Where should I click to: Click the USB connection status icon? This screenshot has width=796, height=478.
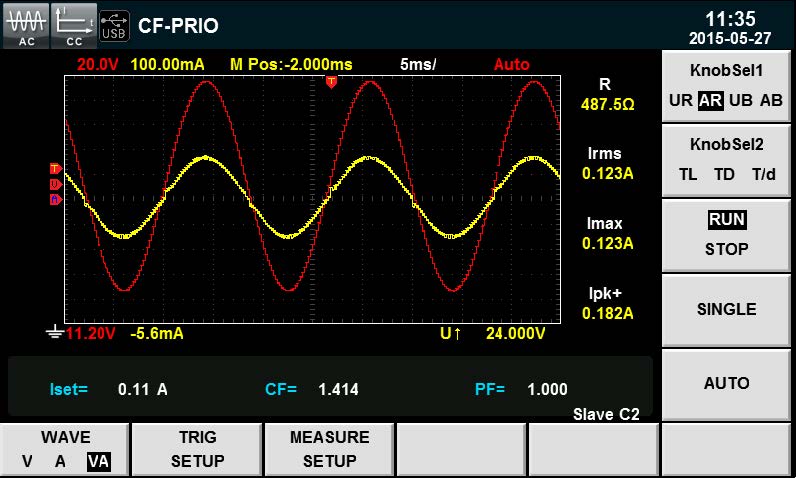(113, 25)
